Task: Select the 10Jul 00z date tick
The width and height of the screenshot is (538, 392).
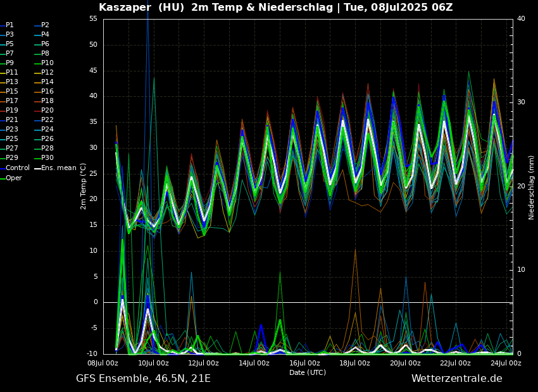Action: [153, 363]
